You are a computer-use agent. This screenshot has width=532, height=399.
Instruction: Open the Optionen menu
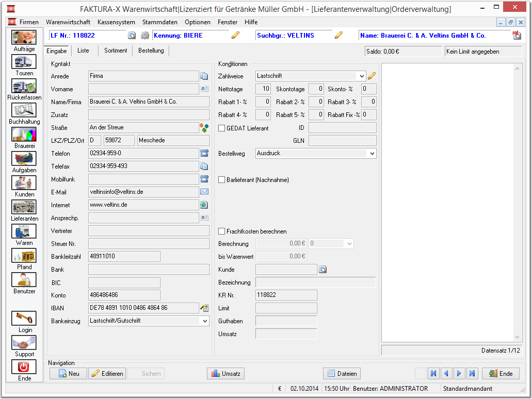click(198, 22)
